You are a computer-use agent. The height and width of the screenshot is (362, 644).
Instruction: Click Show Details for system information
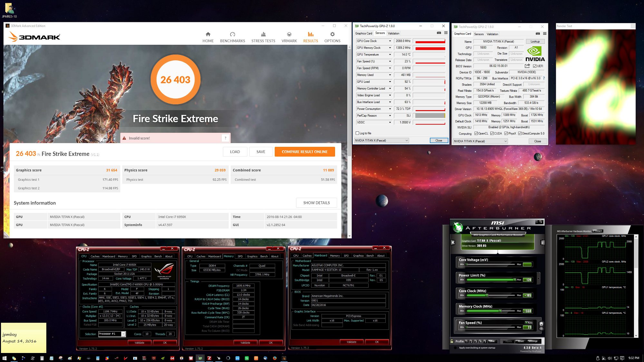pos(316,203)
